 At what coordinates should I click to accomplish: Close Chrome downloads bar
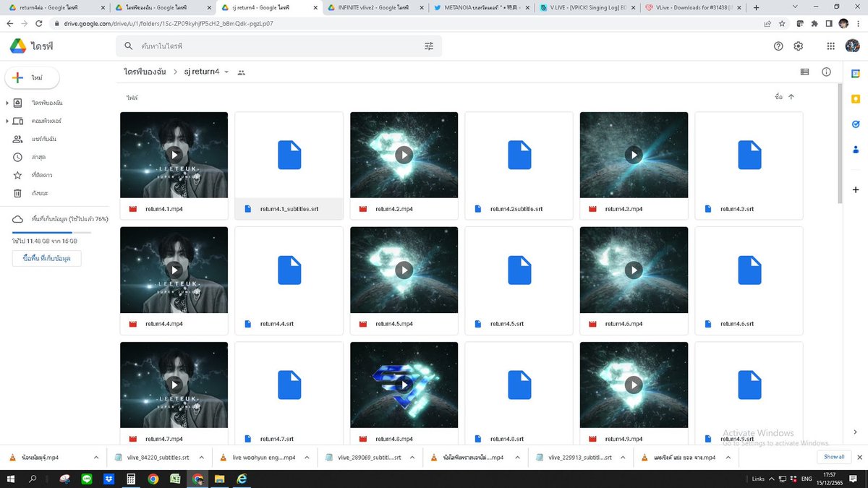859,457
